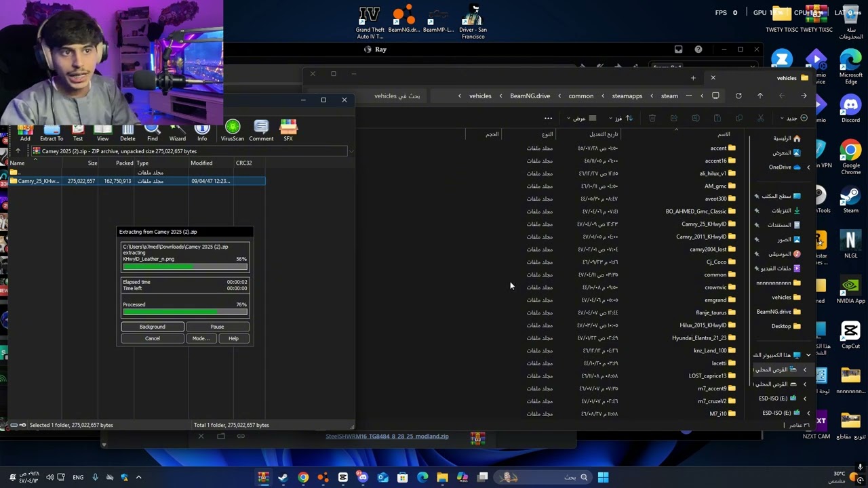This screenshot has width=868, height=488.
Task: Open Desktop folder in Explorer sidebar
Action: [786, 326]
